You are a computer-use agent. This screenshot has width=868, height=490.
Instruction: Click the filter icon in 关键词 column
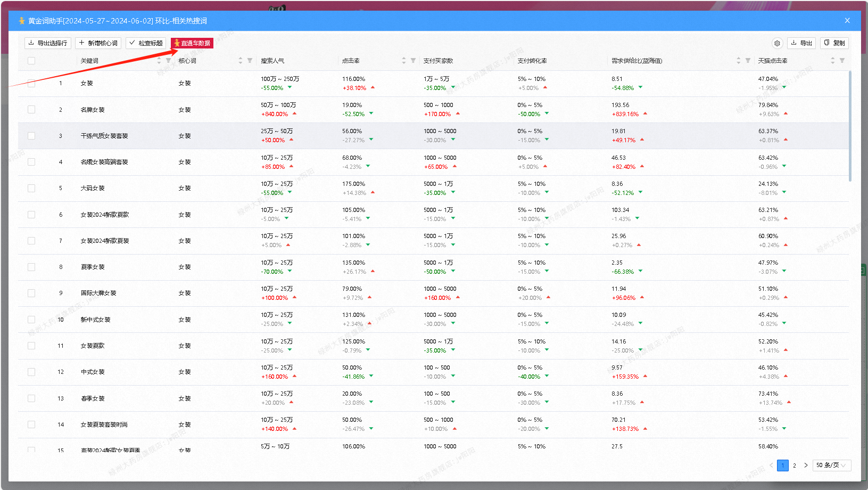[168, 61]
